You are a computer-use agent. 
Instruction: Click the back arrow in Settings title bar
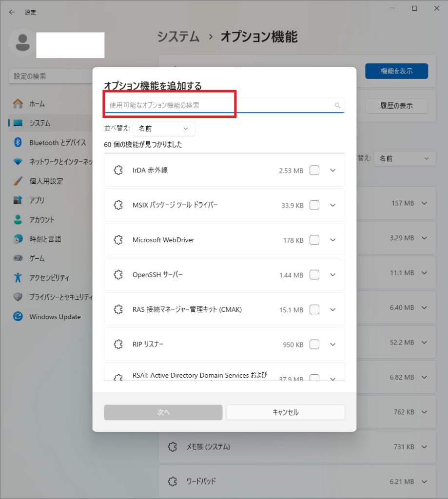pyautogui.click(x=12, y=12)
